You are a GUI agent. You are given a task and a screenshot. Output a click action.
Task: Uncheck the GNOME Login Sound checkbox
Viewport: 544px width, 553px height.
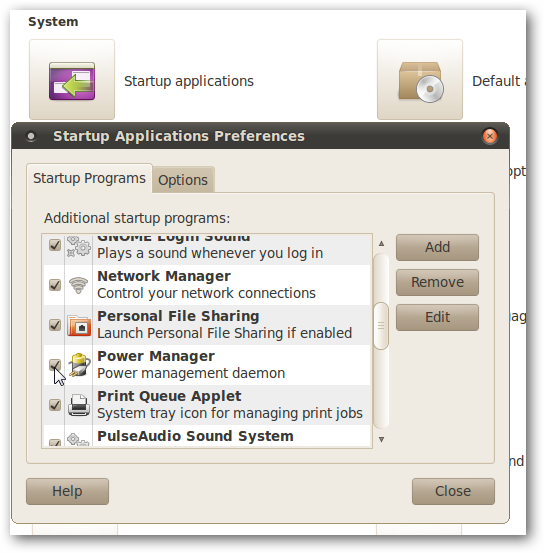tap(55, 245)
